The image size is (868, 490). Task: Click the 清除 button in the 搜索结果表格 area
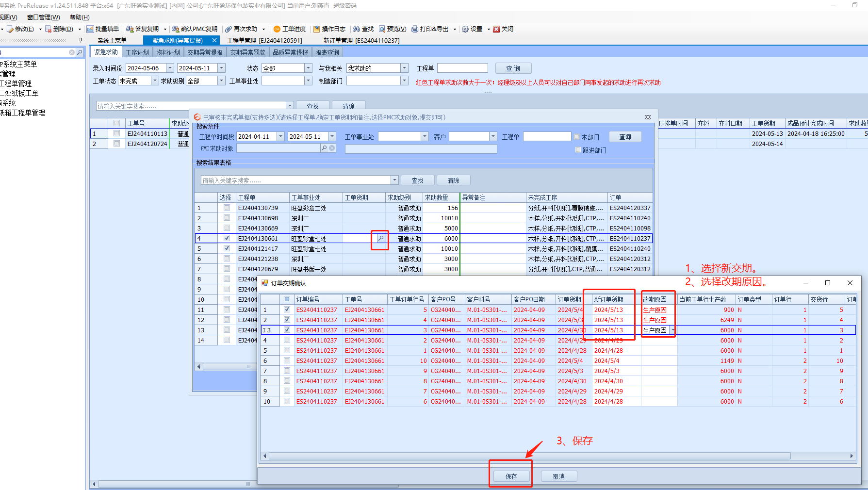click(x=453, y=180)
